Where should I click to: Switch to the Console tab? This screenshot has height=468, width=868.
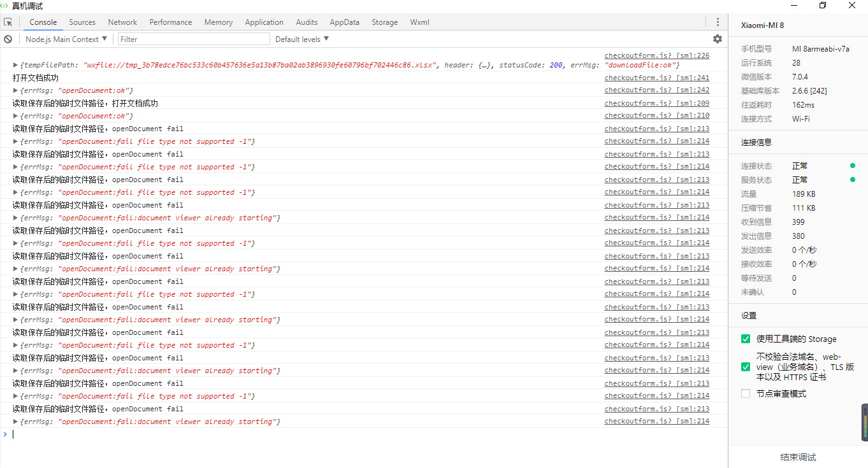[43, 22]
